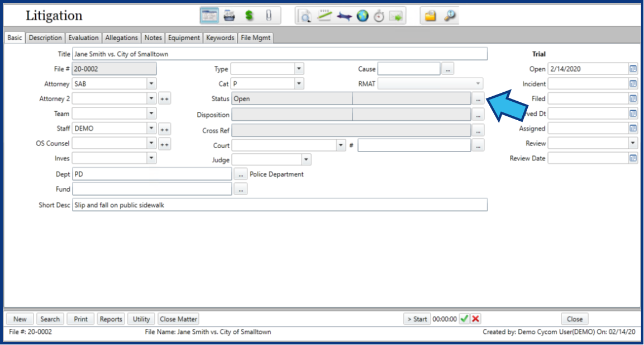Open the globe web icon

[x=362, y=16]
